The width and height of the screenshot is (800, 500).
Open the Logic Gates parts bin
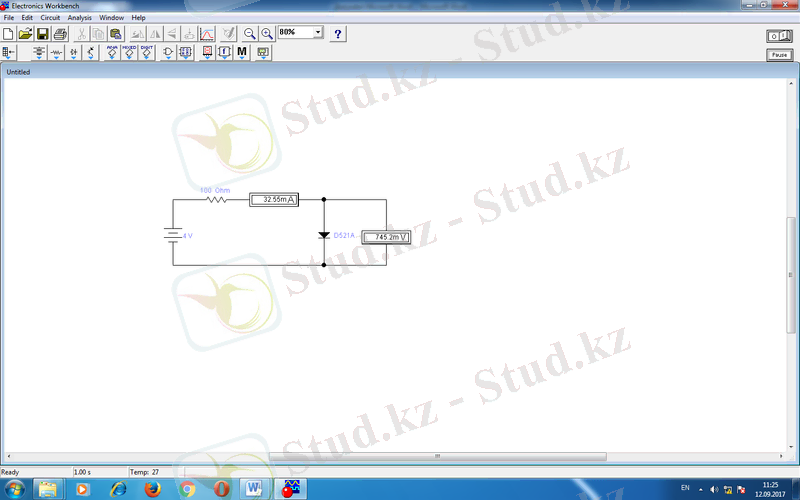(x=168, y=52)
